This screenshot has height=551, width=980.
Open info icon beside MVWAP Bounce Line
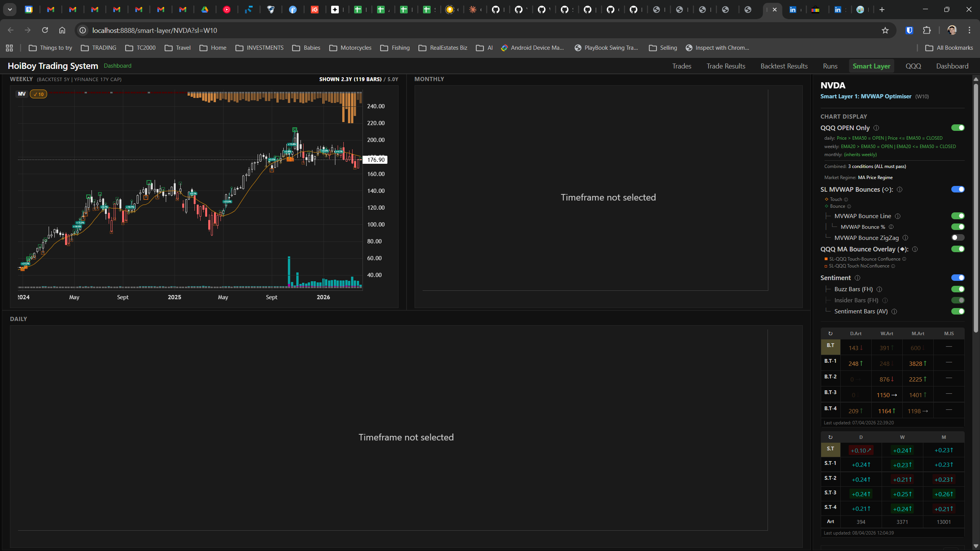(x=898, y=216)
